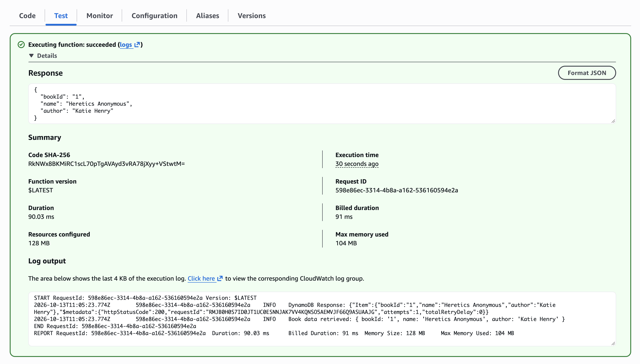Click the Summary section heading
This screenshot has height=364, width=640.
[x=45, y=137]
